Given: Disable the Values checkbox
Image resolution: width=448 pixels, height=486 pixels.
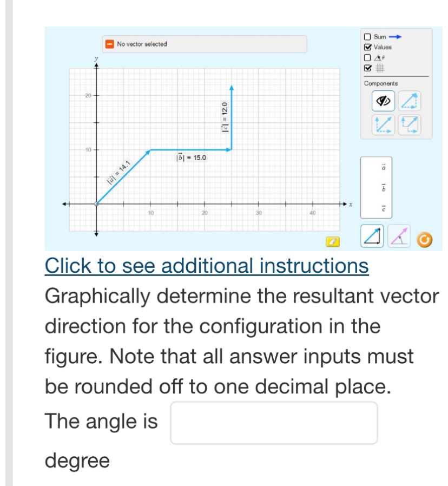Looking at the screenshot, I should coord(367,47).
